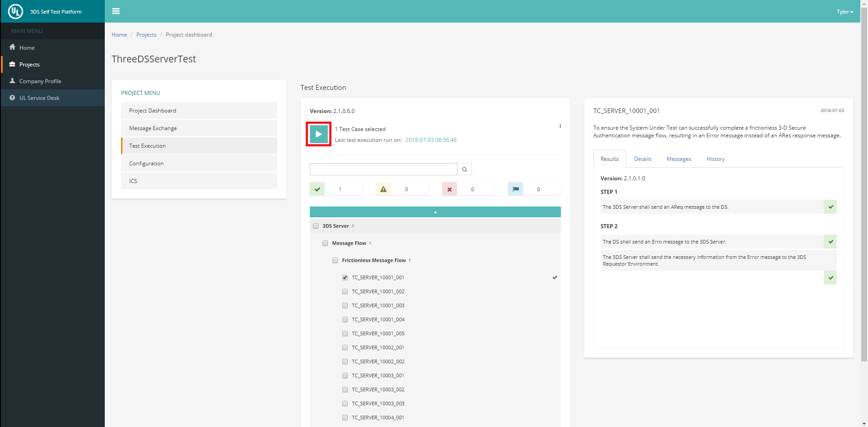The image size is (868, 427).
Task: Check TC_SERVER_10001_004 checkbox
Action: pos(345,319)
